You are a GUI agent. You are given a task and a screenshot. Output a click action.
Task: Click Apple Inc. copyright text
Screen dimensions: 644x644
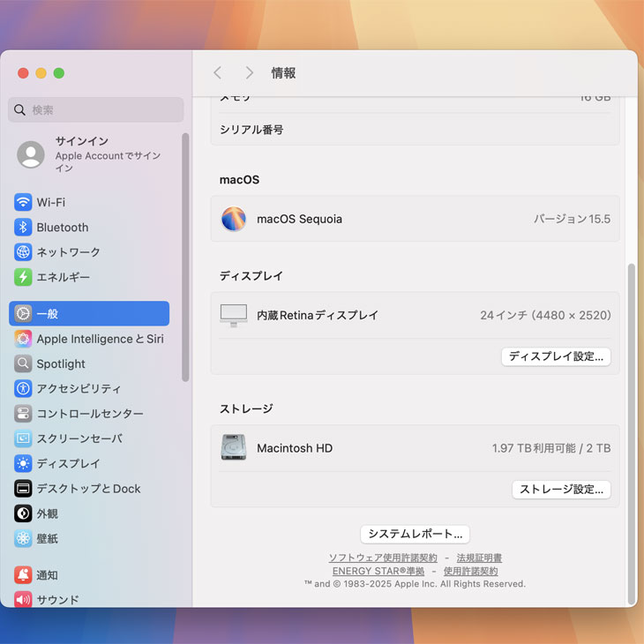(x=415, y=584)
